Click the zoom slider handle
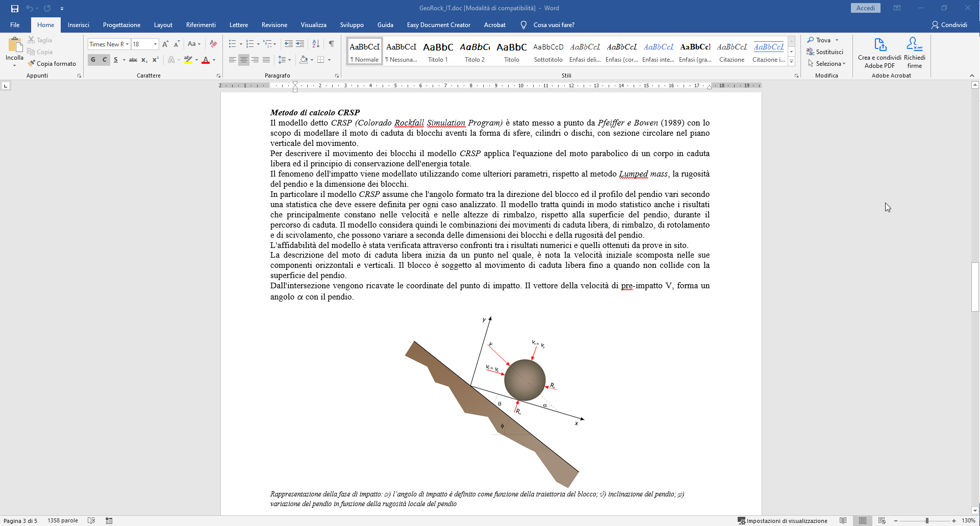Image resolution: width=980 pixels, height=526 pixels. [x=927, y=520]
